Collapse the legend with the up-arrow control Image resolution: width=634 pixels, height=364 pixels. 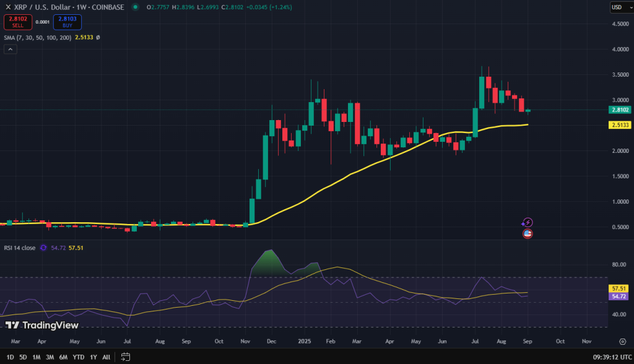pos(10,48)
